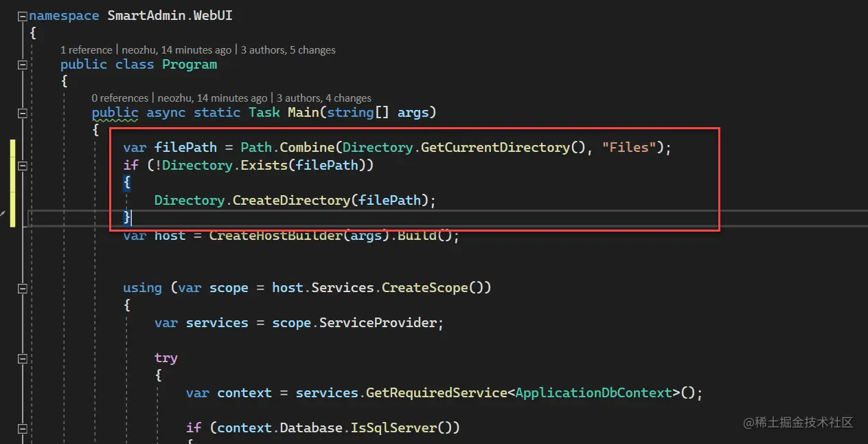868x444 pixels.
Task: Collapse the namespace SmartAdmin.WebUI block
Action: tap(23, 16)
